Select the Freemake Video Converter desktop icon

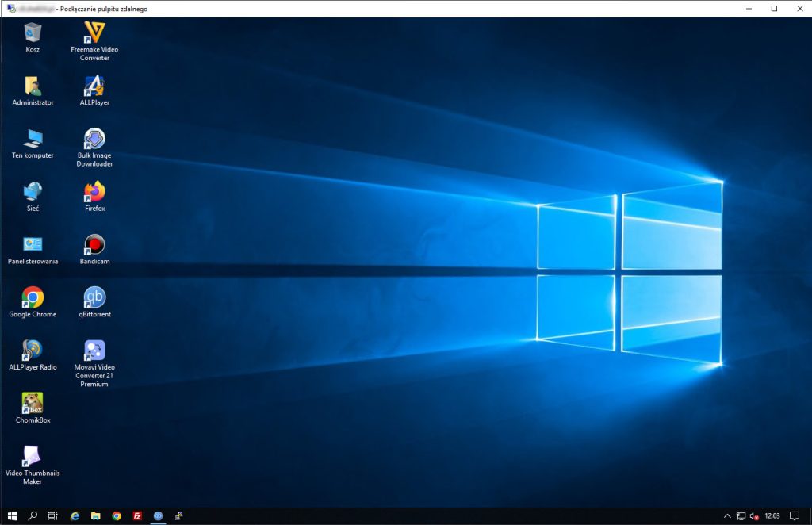click(x=94, y=33)
